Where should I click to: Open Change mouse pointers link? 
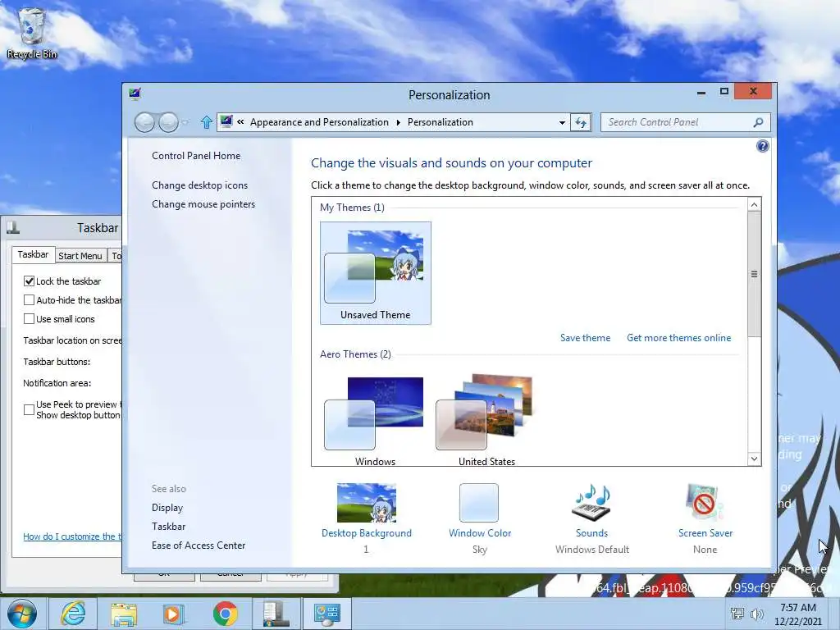[203, 204]
